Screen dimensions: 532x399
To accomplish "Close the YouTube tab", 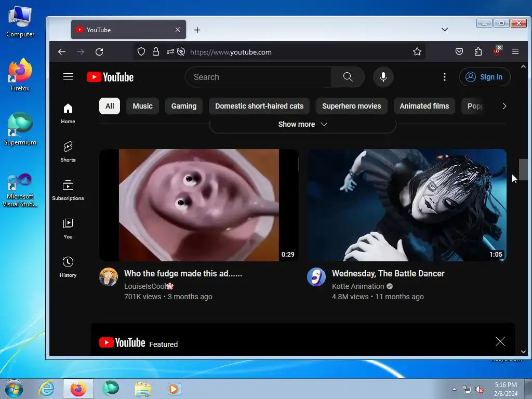I will (178, 30).
